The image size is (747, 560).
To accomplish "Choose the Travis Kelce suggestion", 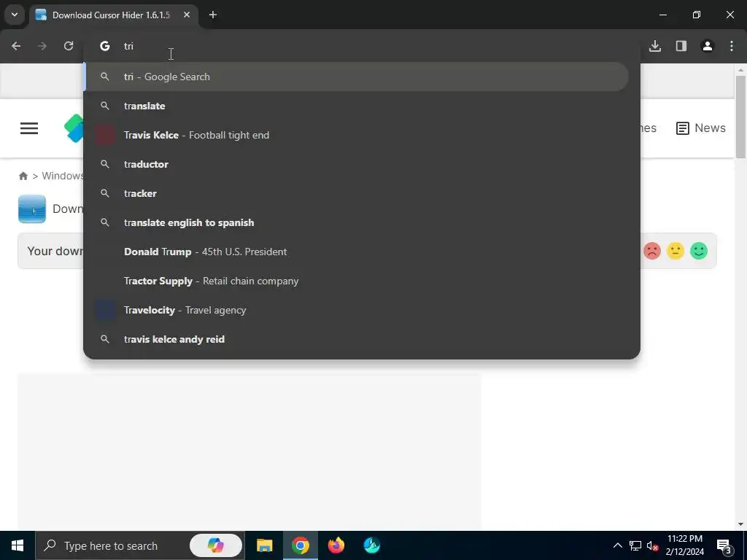I will tap(356, 135).
